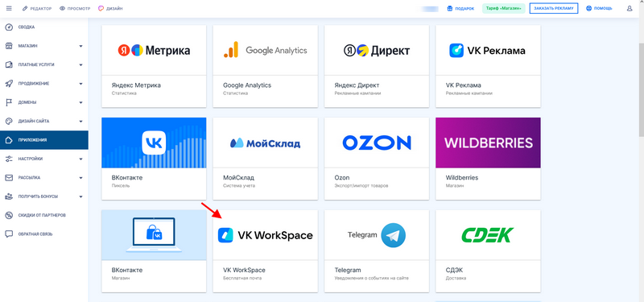Screen dimensions: 644x302
Task: Click the Яндекс Метрика title text
Action: coord(136,85)
